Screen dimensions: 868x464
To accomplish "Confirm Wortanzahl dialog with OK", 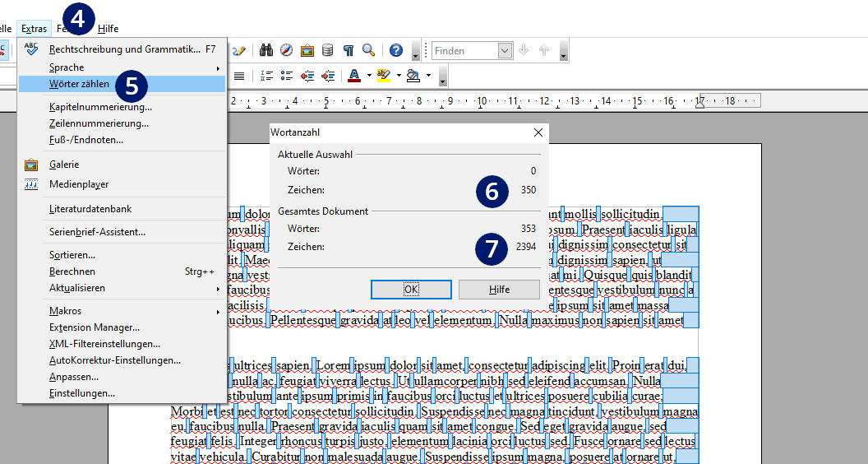I will 411,290.
